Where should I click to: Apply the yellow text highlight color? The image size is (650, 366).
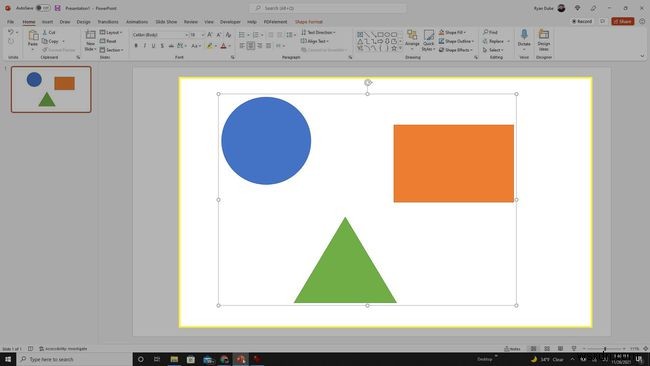[210, 46]
